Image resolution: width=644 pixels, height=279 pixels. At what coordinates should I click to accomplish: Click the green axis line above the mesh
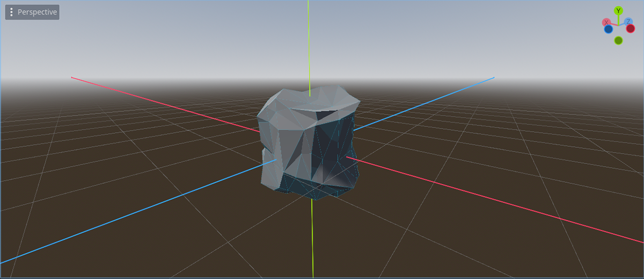click(x=309, y=43)
